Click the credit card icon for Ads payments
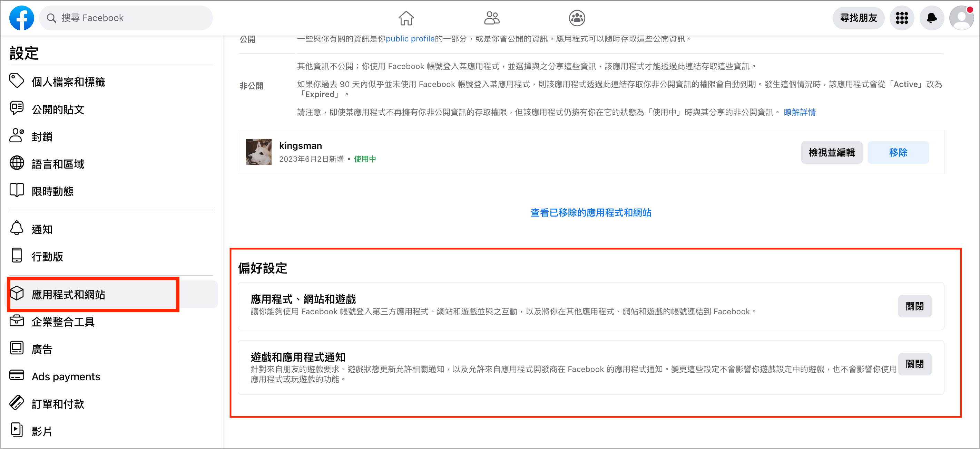Viewport: 980px width, 449px height. pos(17,375)
